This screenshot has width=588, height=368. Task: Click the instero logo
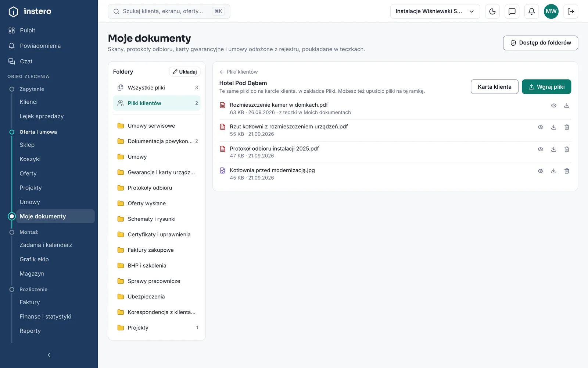30,11
